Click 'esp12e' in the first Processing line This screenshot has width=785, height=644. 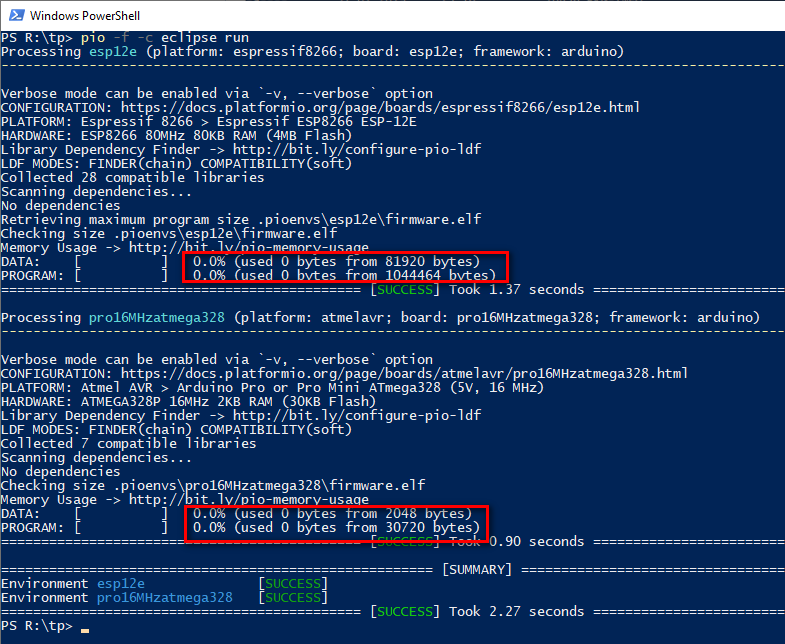[x=113, y=52]
